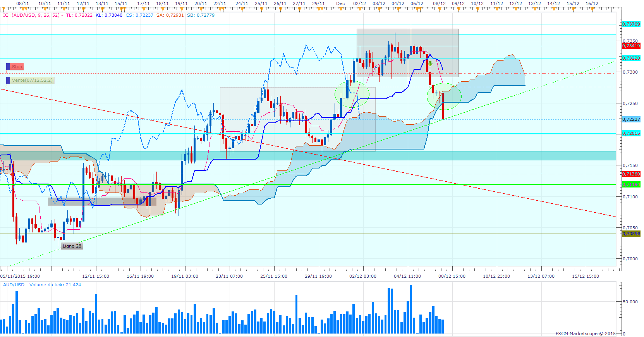This screenshot has width=644, height=337.
Task: Select the blue square beside Vente label
Action: click(8, 80)
